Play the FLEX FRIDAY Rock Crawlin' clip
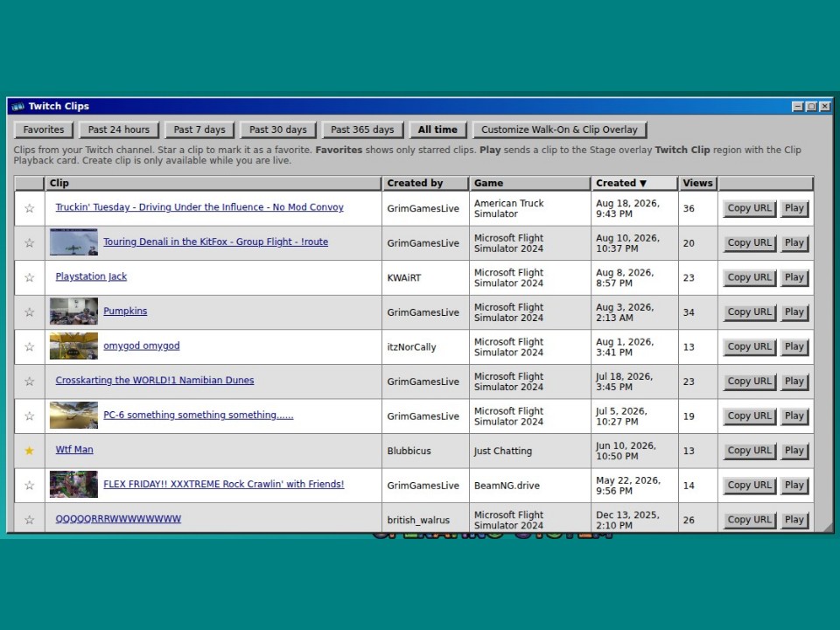 coord(794,486)
